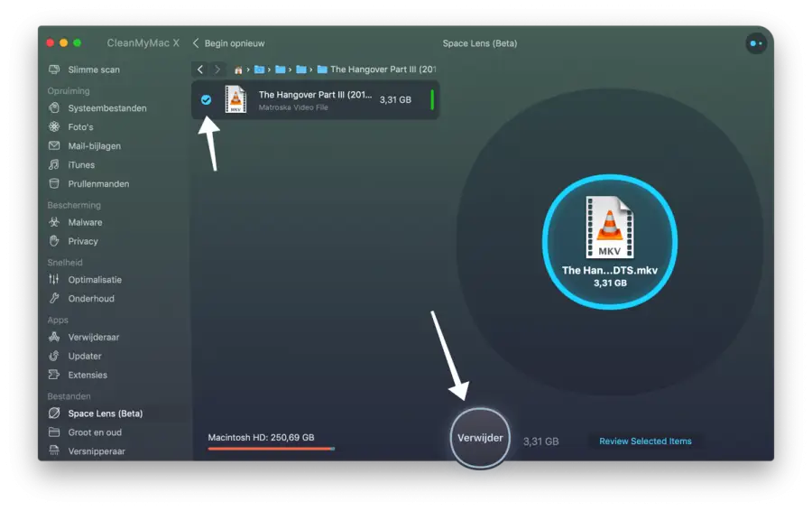Viewport: 812px width, 511px height.
Task: Click the Verwijder round button
Action: tap(480, 438)
